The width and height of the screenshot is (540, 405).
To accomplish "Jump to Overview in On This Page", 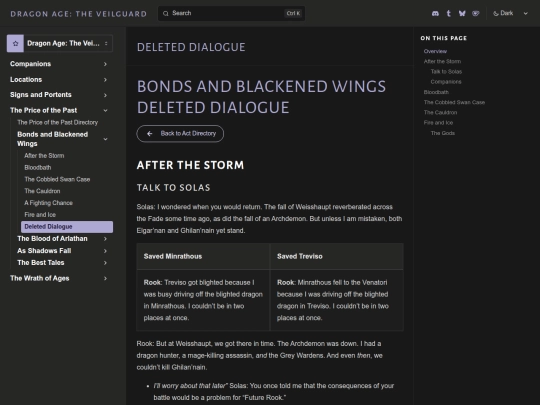I will pyautogui.click(x=435, y=51).
